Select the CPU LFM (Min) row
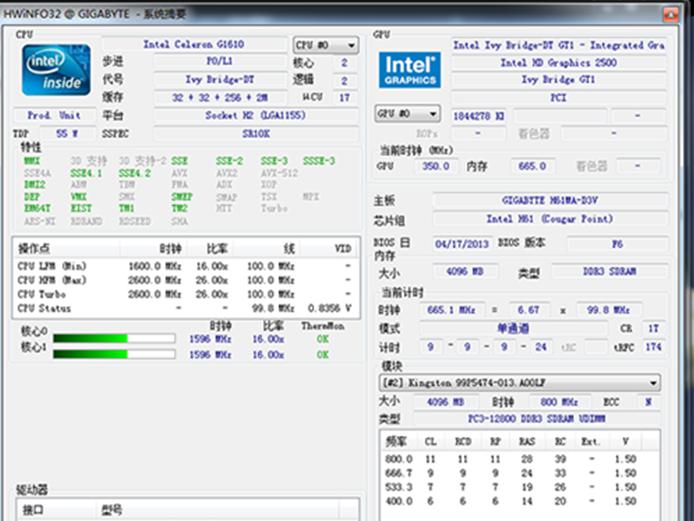Viewport: 694px width, 521px height. tap(185, 266)
